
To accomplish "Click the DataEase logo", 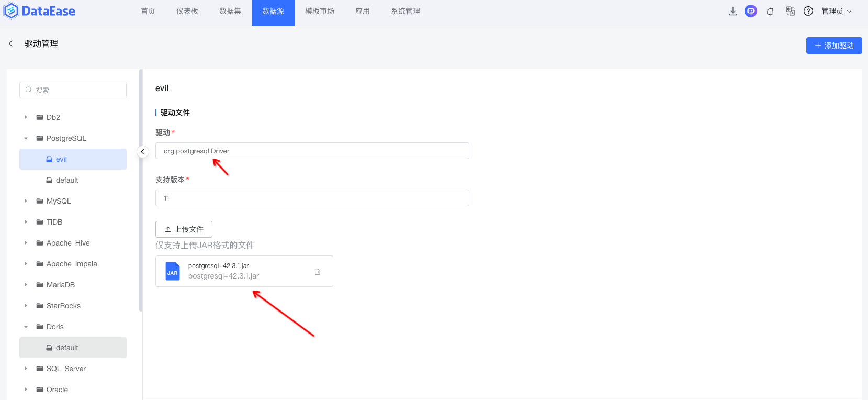I will click(40, 11).
